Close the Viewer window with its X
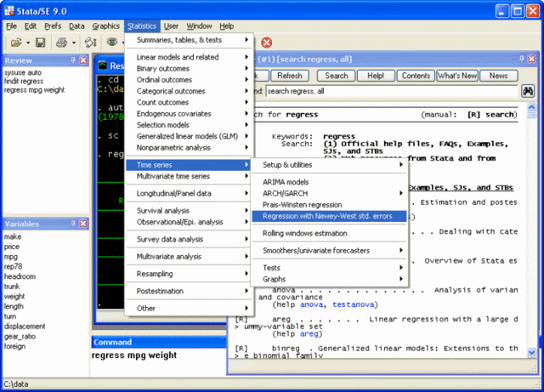Viewport: 544px width, 392px height. click(x=531, y=59)
